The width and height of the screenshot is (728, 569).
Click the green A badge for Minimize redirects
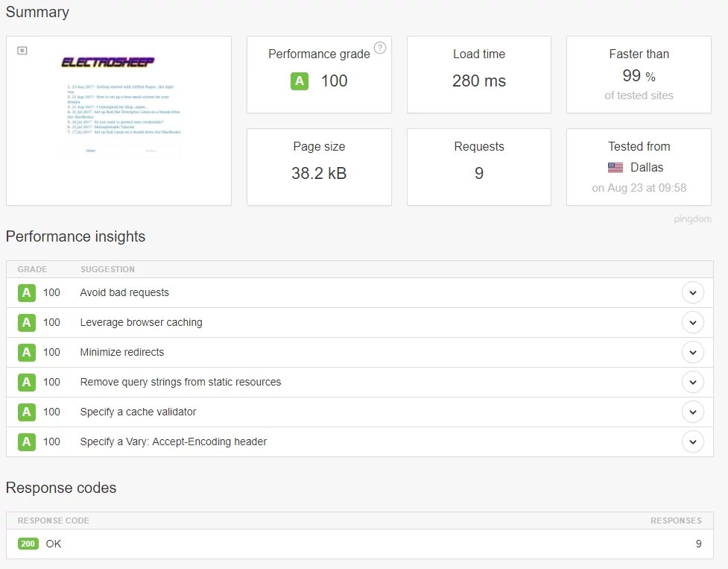pos(27,352)
